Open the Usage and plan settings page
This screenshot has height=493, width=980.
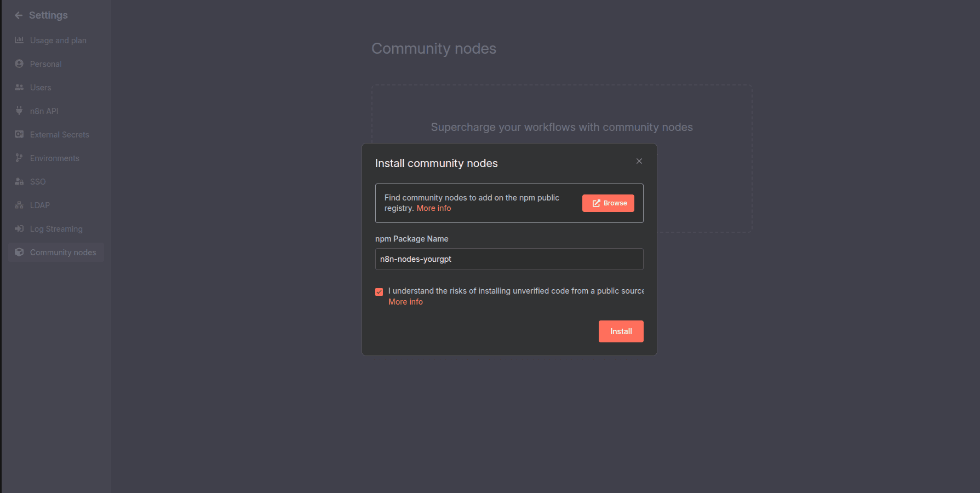point(58,40)
